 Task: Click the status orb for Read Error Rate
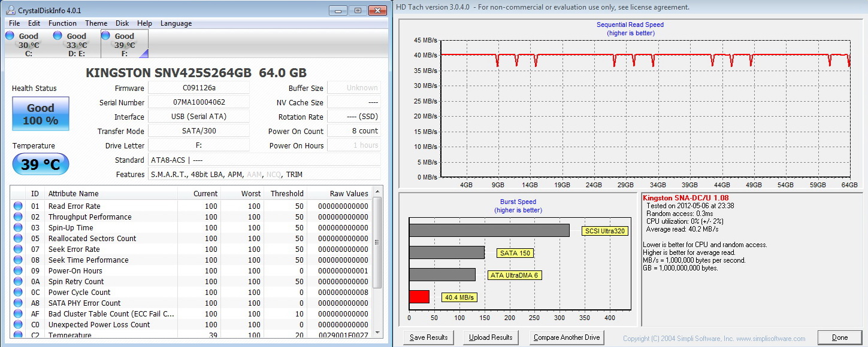(18, 206)
